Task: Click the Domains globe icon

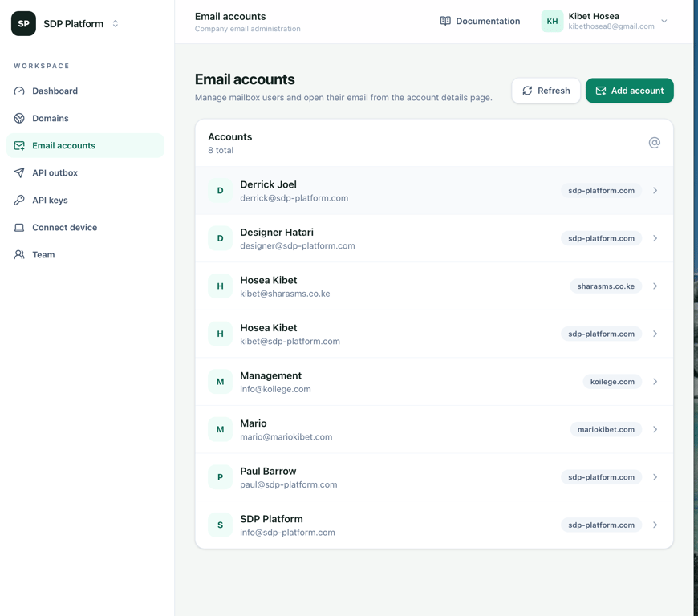Action: coord(19,118)
